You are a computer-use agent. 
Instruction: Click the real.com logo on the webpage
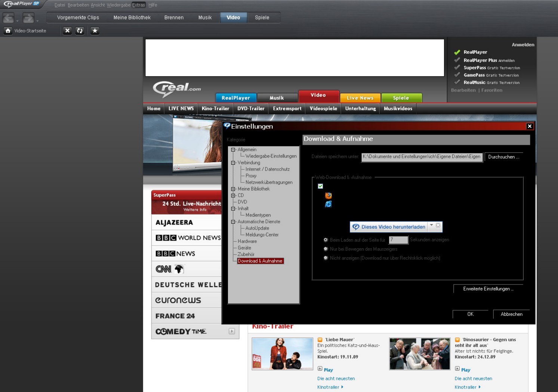click(x=177, y=90)
